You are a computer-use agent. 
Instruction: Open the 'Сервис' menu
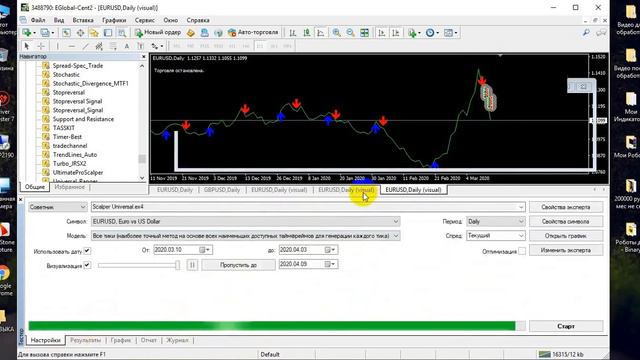pos(144,20)
